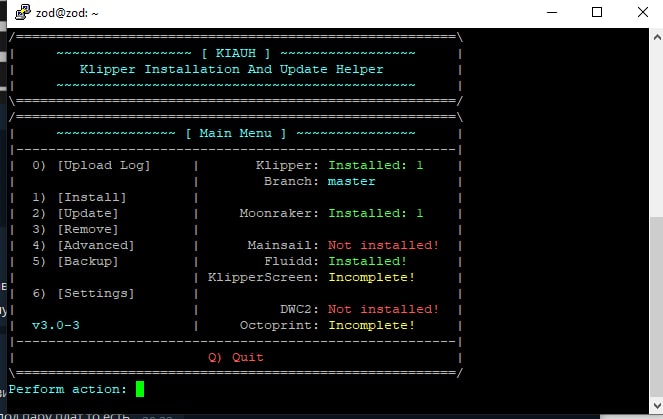Close the zod@zod terminal window

(643, 12)
